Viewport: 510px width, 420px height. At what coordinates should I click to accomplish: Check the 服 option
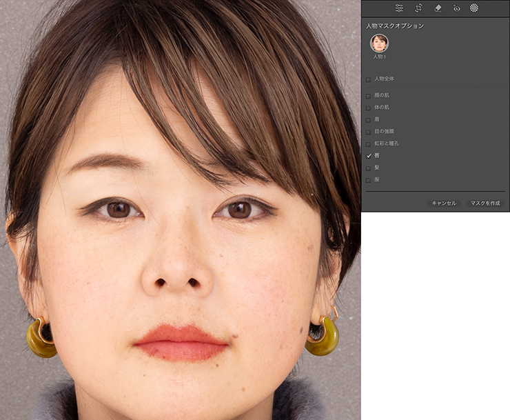(369, 180)
